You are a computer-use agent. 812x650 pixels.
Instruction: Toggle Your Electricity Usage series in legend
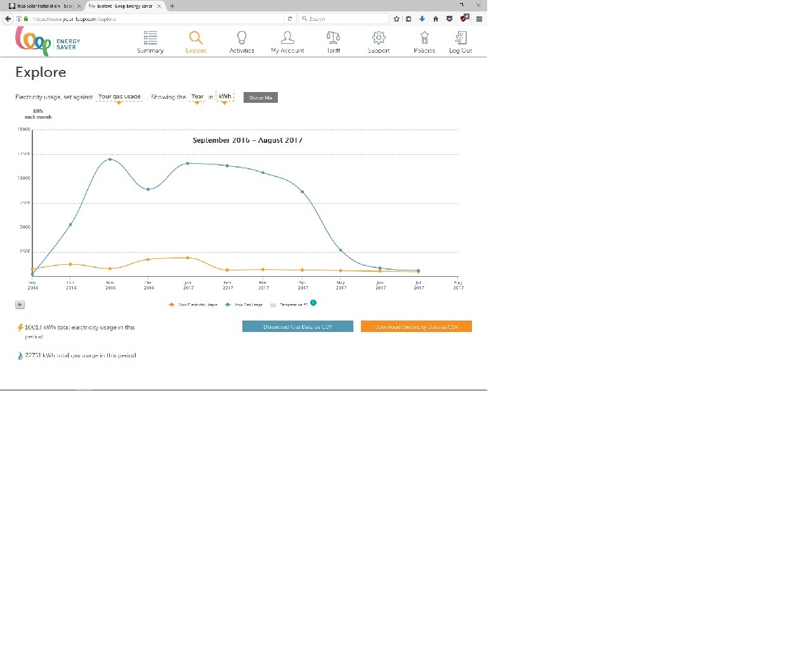click(x=193, y=305)
